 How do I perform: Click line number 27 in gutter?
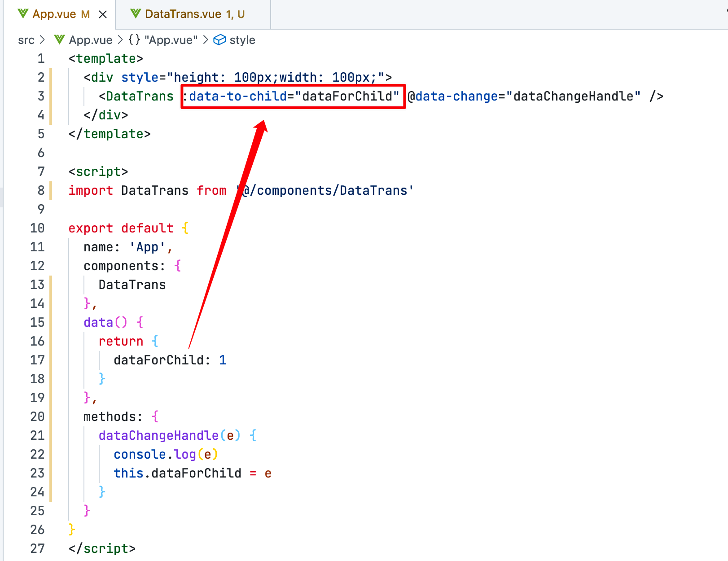tap(37, 549)
